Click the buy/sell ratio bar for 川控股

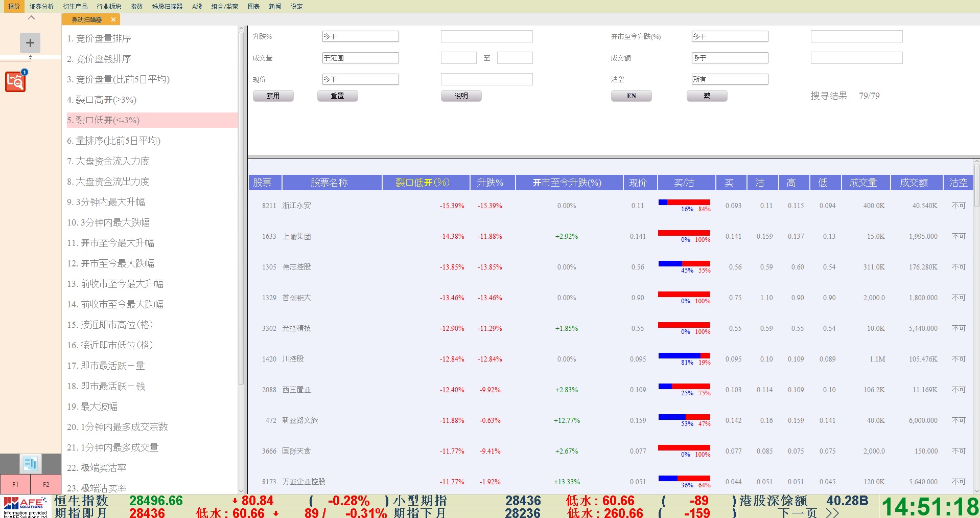click(684, 356)
